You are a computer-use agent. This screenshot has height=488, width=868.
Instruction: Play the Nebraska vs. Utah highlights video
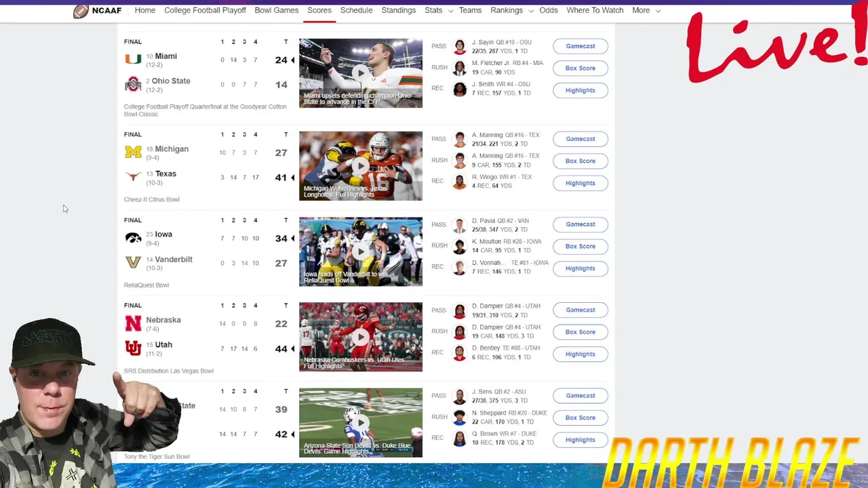coord(361,337)
